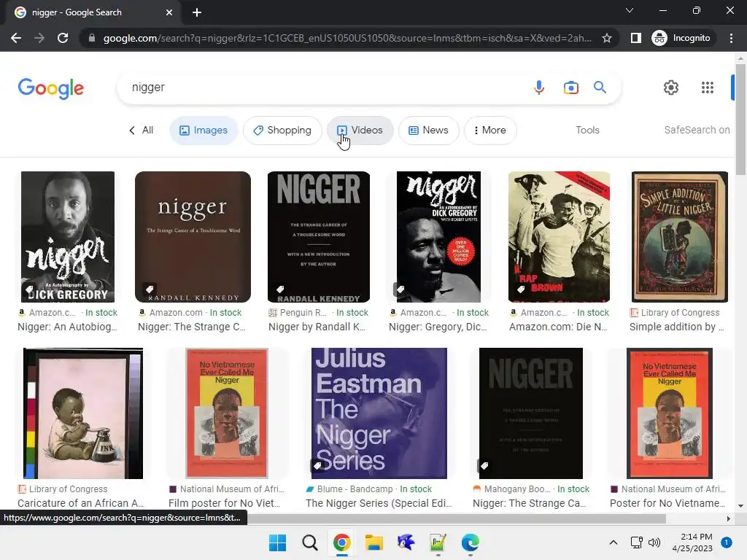
Task: Click the horizontal scrollbar at page bottom
Action: click(457, 518)
